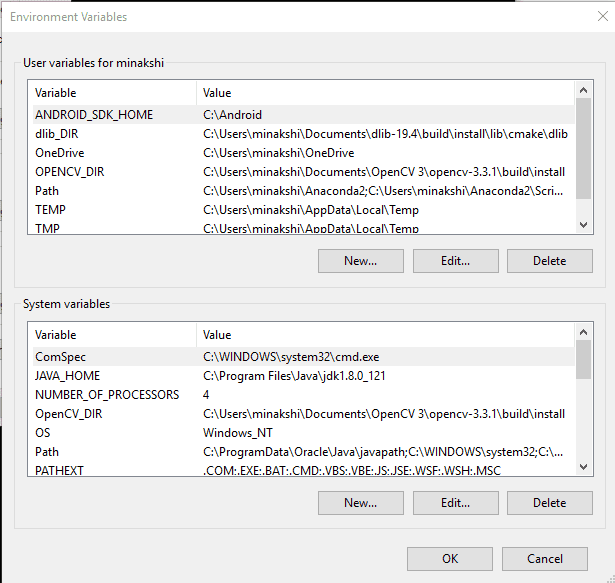This screenshot has height=583, width=615.
Task: Click the value 4 for NUMBER_OF_PROCESSORS
Action: pyautogui.click(x=206, y=395)
